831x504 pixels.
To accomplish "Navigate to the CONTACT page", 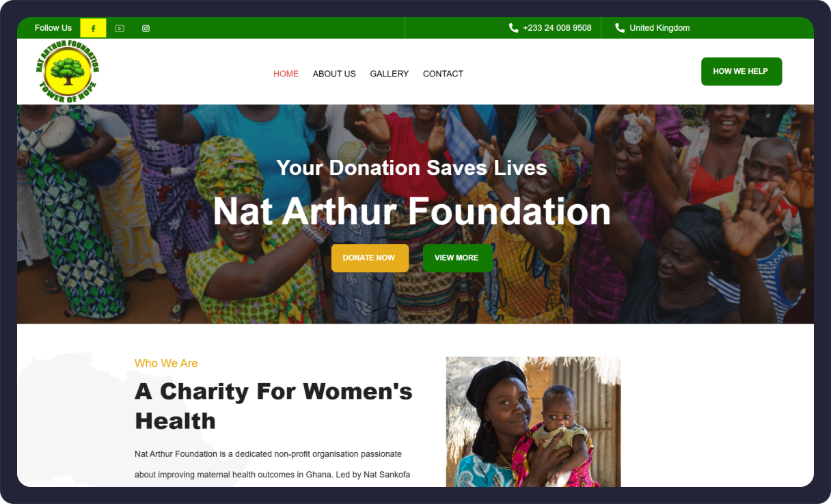I will point(443,74).
